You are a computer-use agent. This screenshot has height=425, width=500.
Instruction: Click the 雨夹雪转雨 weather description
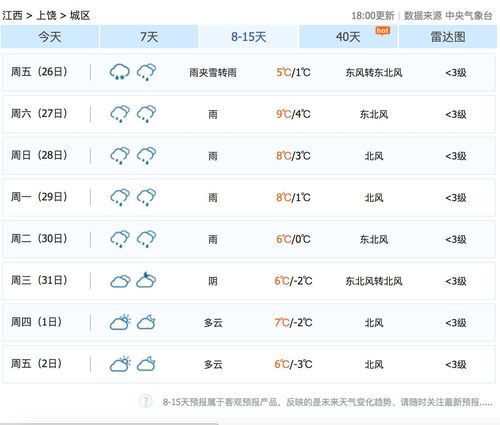click(x=213, y=72)
